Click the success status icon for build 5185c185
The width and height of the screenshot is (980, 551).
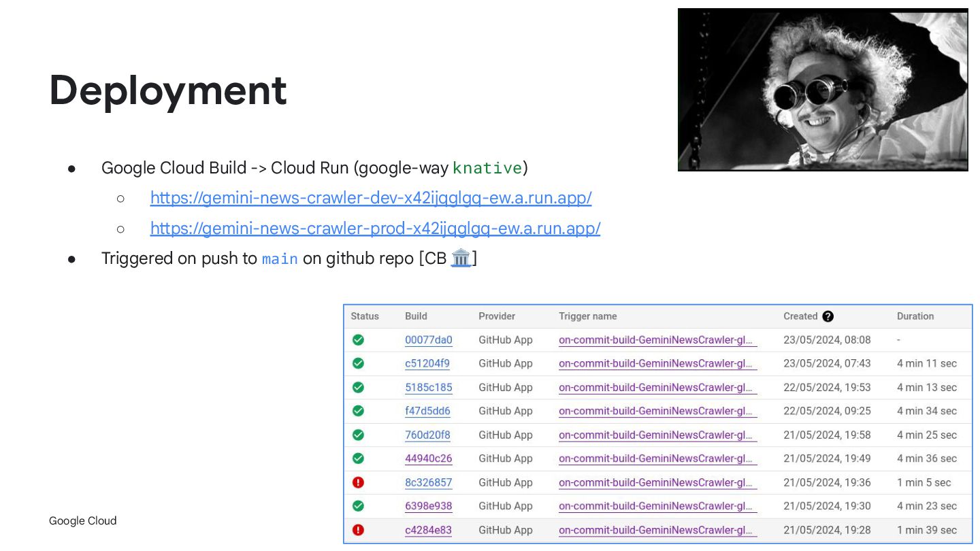click(358, 387)
